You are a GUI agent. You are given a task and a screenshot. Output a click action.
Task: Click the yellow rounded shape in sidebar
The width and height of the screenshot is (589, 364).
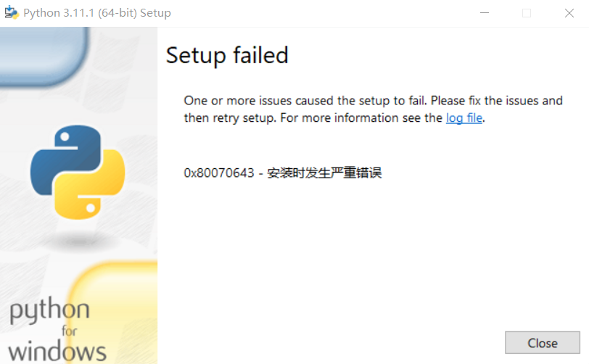112,312
